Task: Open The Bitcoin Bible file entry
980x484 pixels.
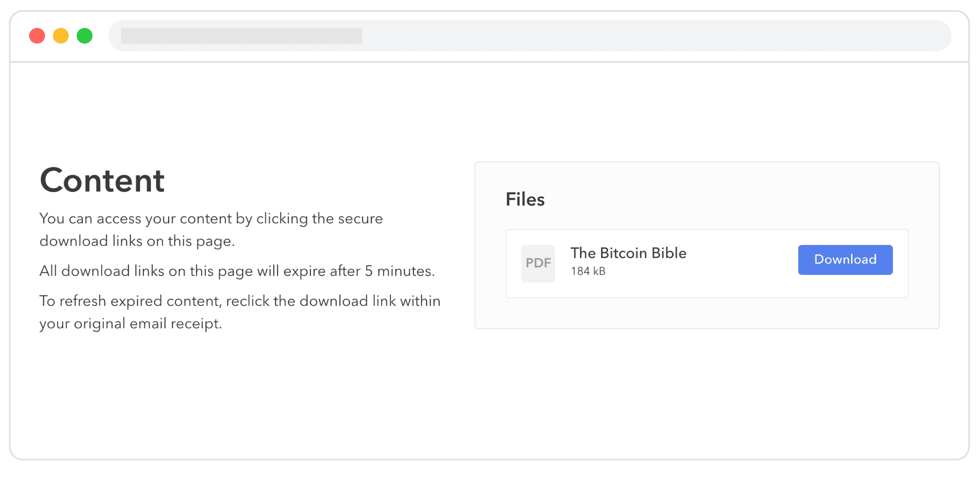Action: click(628, 253)
